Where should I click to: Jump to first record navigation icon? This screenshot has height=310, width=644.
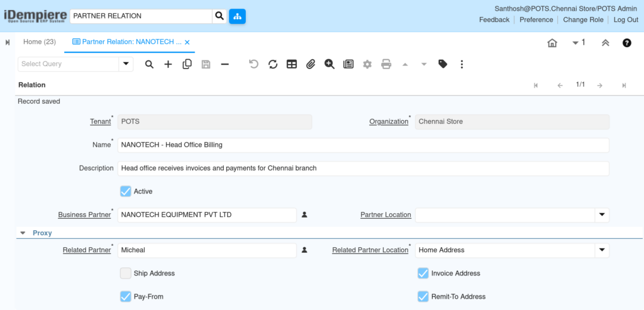coord(536,86)
